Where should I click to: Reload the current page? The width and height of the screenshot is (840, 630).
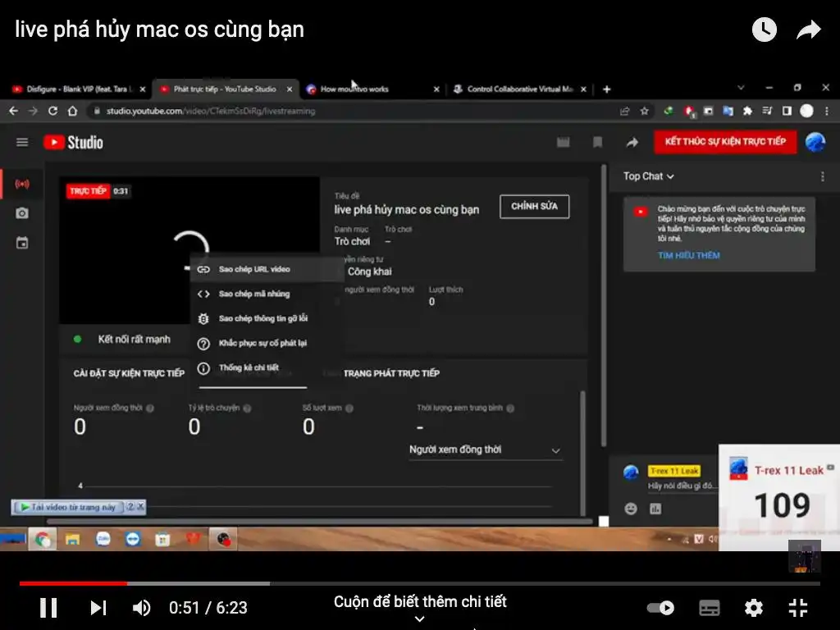tap(52, 111)
